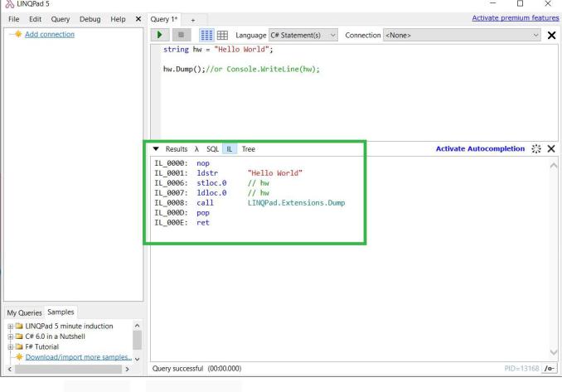Click Add connection link
The image size is (562, 392).
tap(50, 34)
